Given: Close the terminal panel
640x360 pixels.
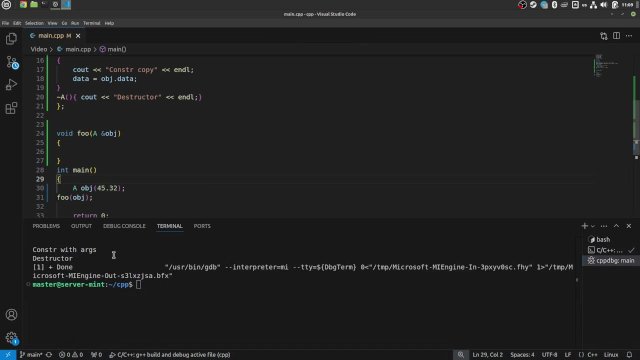Looking at the screenshot, I should pyautogui.click(x=629, y=226).
